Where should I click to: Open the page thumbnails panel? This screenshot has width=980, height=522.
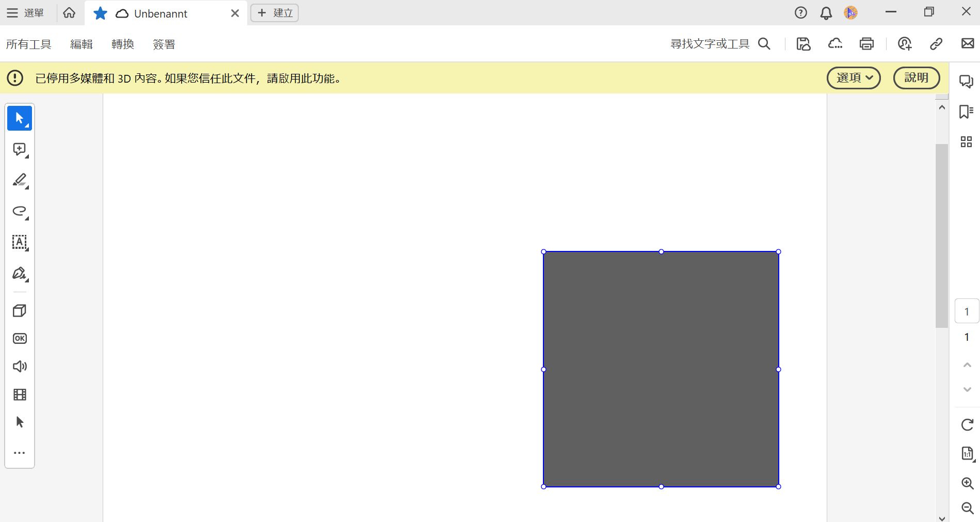point(966,142)
